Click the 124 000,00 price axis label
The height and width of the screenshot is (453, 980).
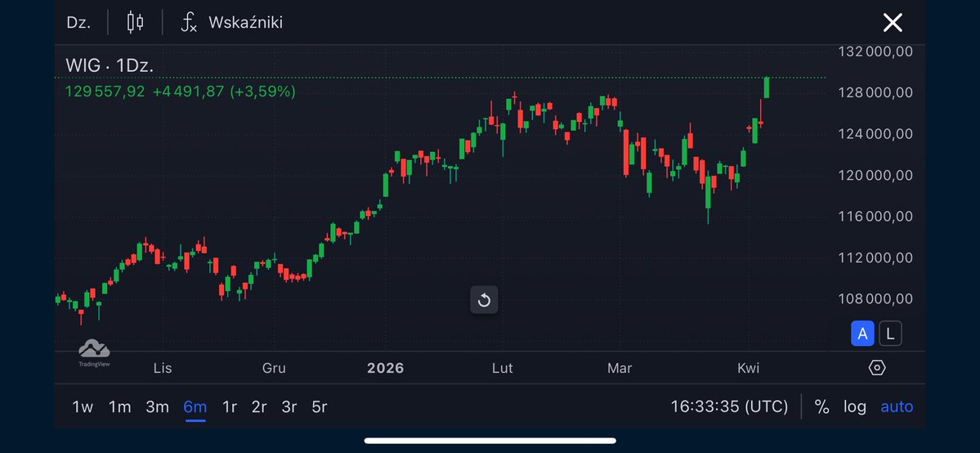pyautogui.click(x=875, y=134)
